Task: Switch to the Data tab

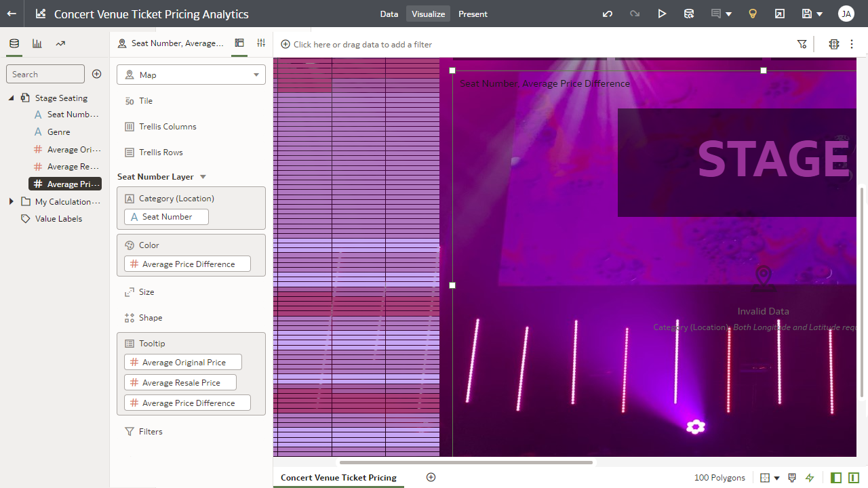Action: 389,14
